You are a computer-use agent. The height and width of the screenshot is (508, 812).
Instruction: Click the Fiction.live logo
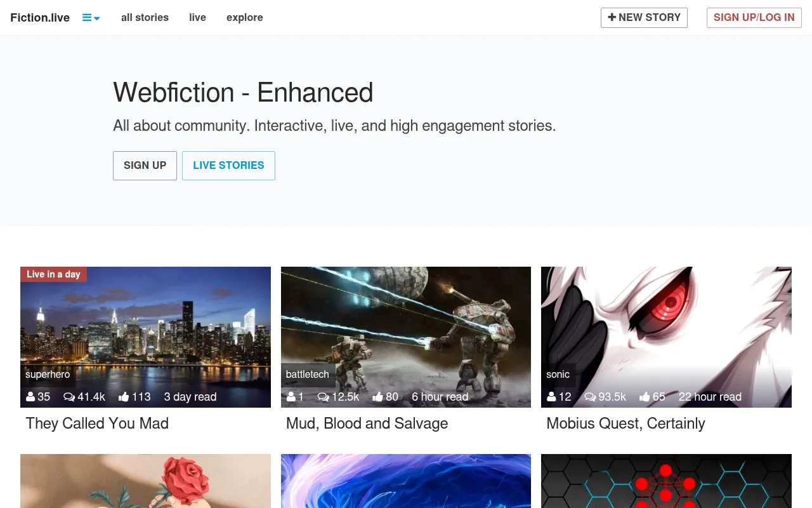40,18
